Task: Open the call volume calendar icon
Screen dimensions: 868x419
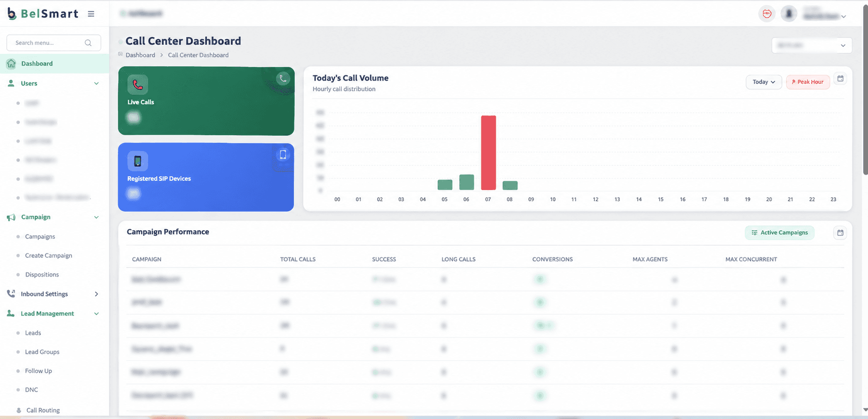Action: pos(840,78)
